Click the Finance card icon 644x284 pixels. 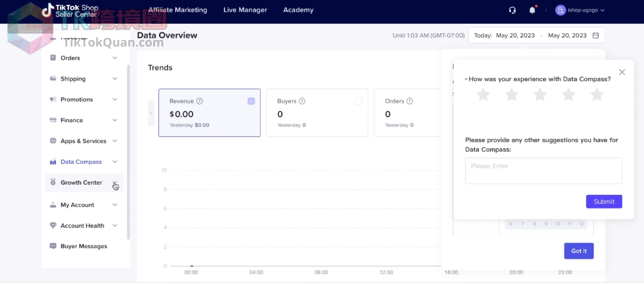[x=53, y=120]
